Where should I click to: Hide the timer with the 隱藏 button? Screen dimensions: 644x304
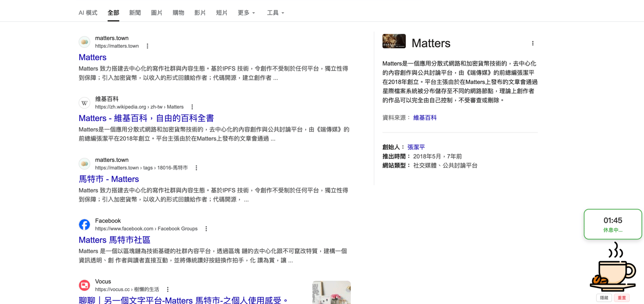click(x=604, y=298)
